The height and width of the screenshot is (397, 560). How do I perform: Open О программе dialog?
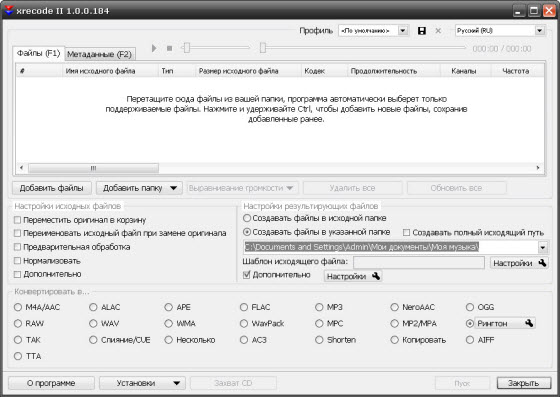point(51,383)
